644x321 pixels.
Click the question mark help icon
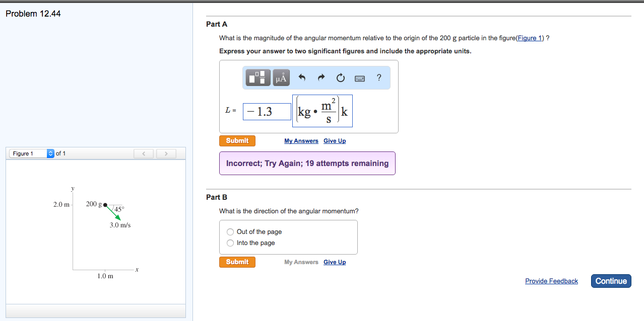click(x=379, y=77)
